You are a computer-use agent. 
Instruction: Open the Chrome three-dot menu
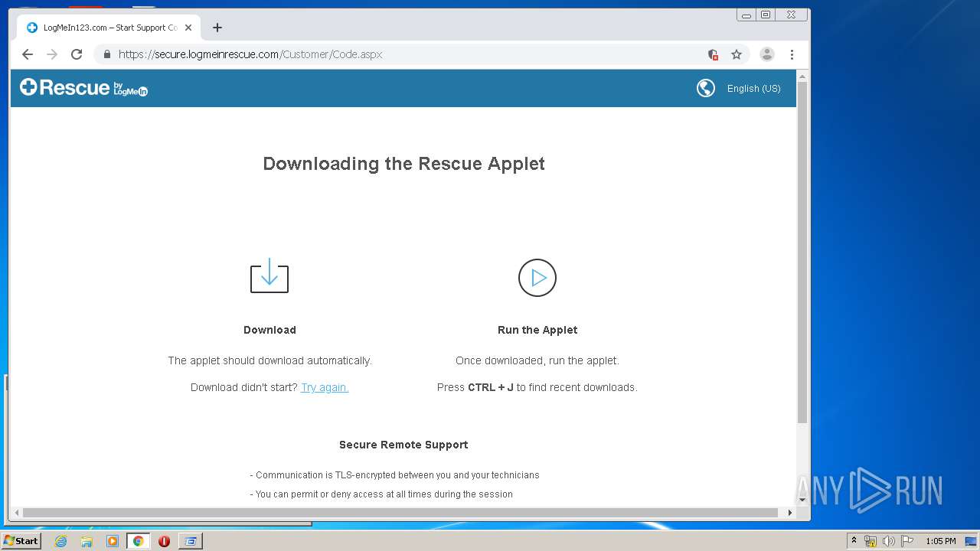(x=792, y=54)
